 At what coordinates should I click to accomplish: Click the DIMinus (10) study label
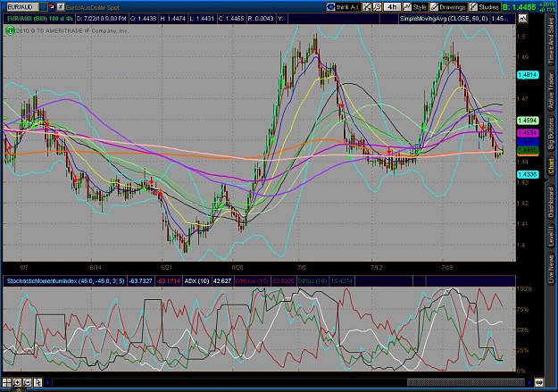(252, 281)
